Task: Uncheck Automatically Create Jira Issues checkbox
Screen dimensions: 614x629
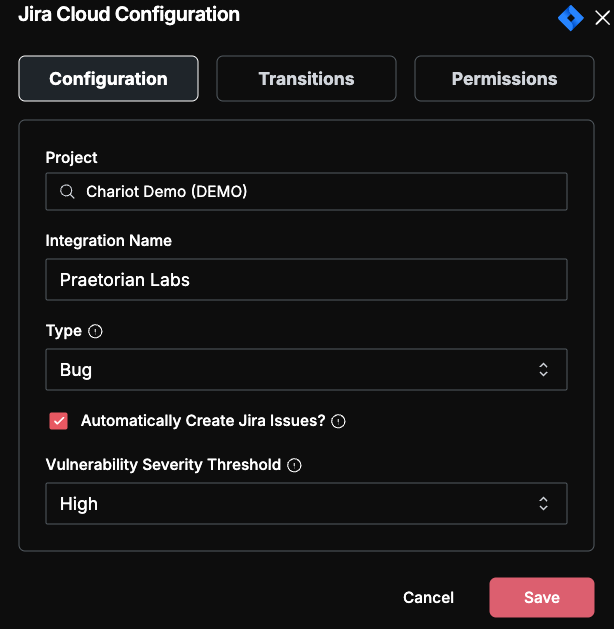Action: (59, 421)
